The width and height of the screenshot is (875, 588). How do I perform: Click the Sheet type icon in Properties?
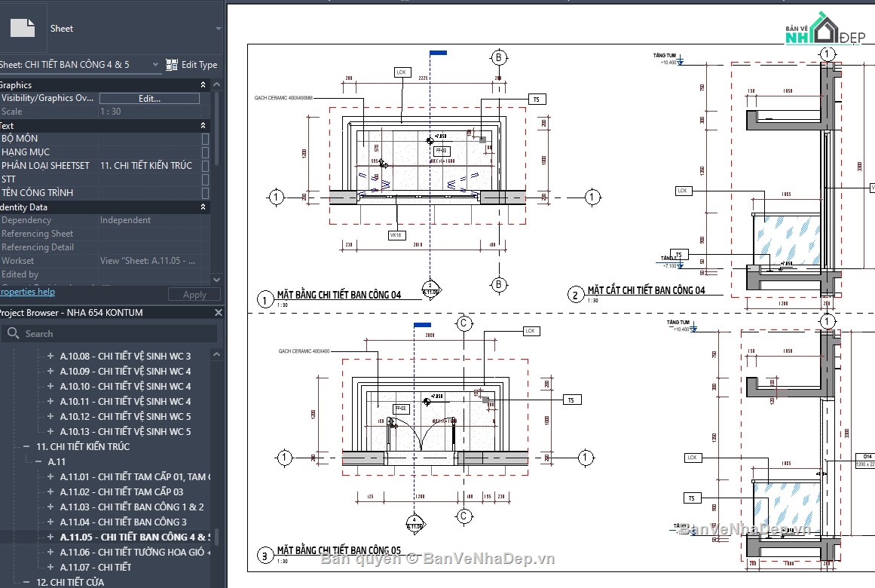coord(23,28)
